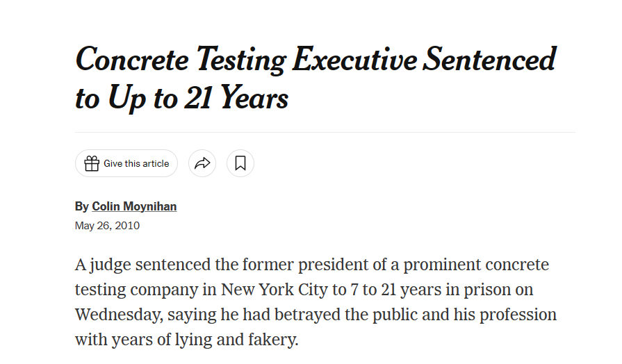622x364 pixels.
Task: Click "Executive" in the article headline
Action: click(354, 60)
